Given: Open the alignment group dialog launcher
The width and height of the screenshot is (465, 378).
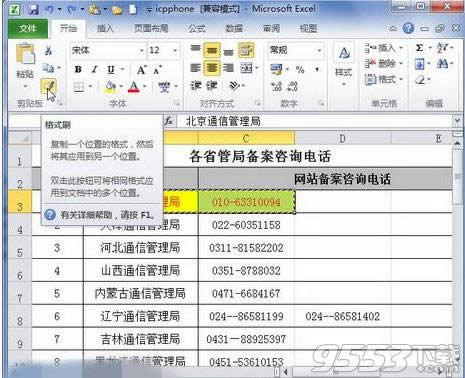Looking at the screenshot, I should click(257, 103).
